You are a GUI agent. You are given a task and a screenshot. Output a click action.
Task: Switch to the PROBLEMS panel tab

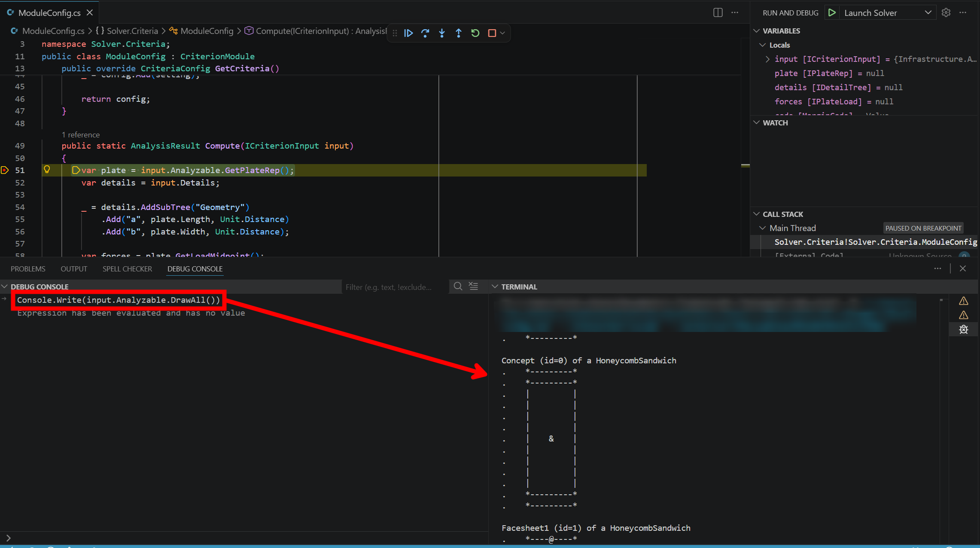pos(28,269)
